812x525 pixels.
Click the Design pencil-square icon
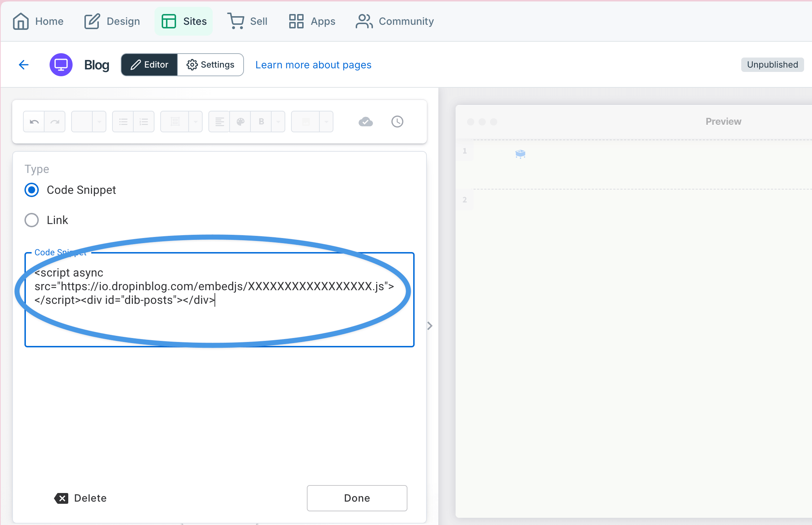[x=92, y=21]
